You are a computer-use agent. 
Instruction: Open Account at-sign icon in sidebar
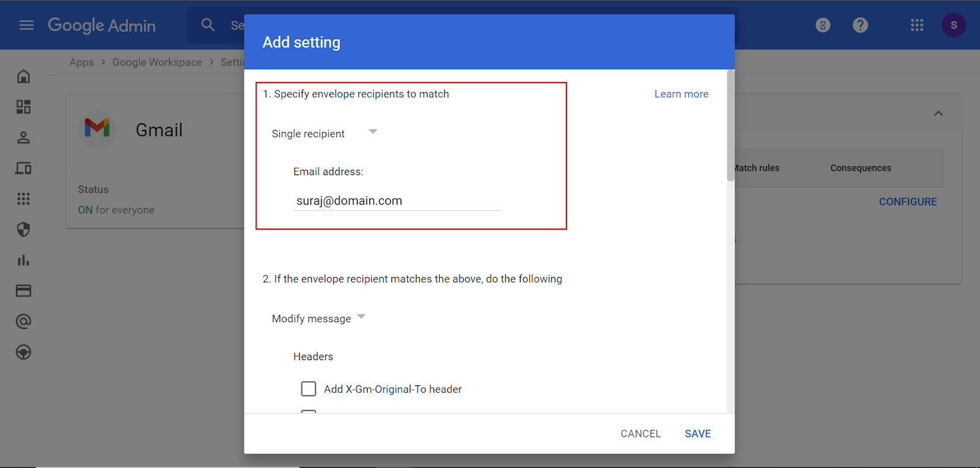click(x=23, y=322)
